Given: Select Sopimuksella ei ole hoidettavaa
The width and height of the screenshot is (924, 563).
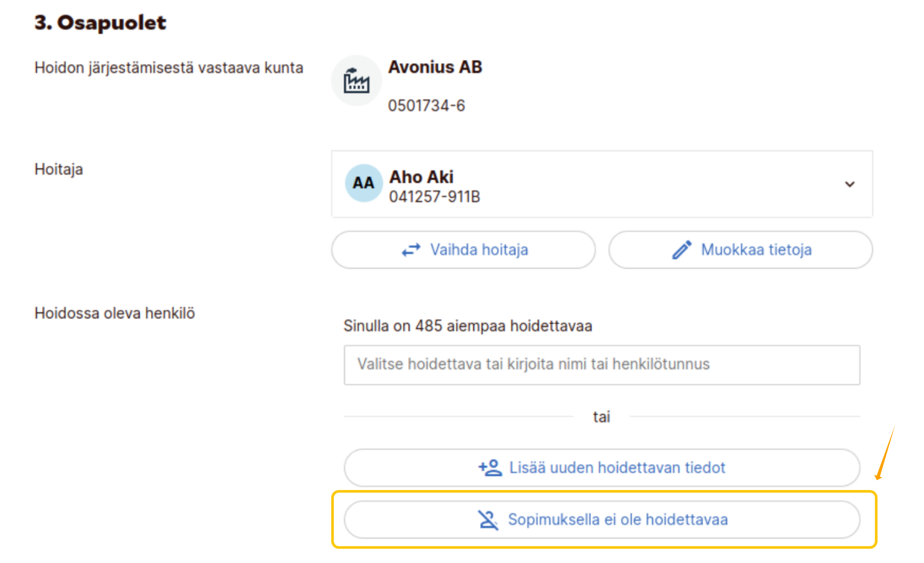Looking at the screenshot, I should coord(617,520).
